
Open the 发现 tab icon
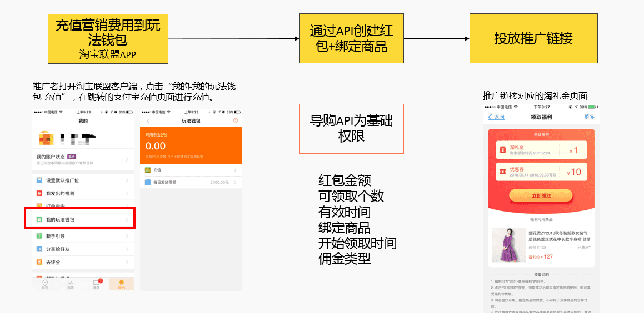pyautogui.click(x=45, y=284)
